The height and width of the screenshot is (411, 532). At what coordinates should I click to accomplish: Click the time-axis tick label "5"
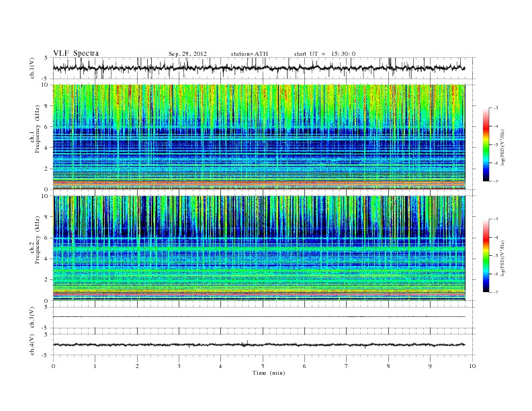(263, 366)
